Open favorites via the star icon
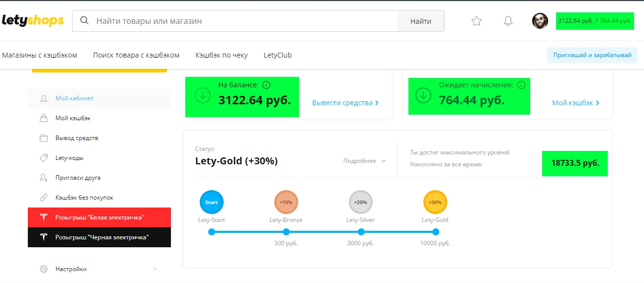 click(x=477, y=21)
